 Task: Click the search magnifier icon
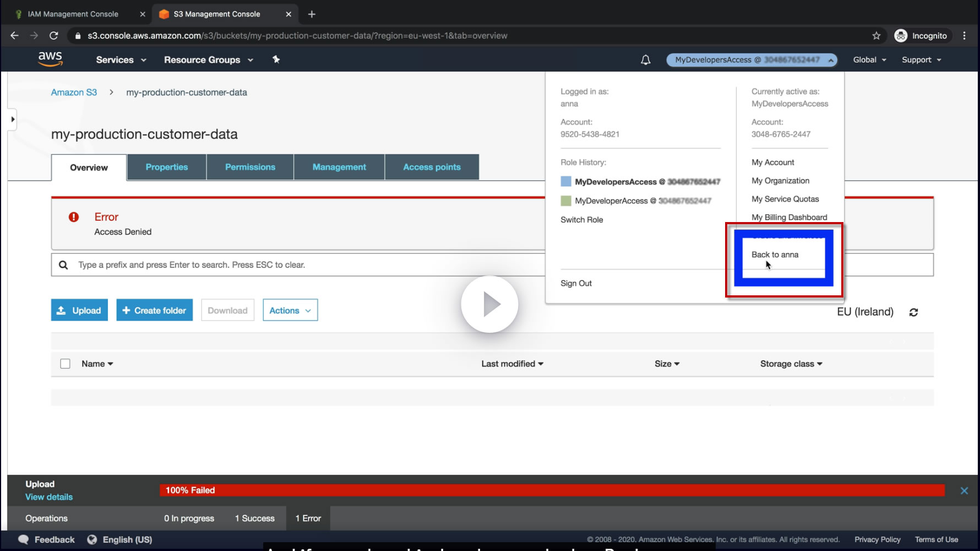click(x=63, y=265)
